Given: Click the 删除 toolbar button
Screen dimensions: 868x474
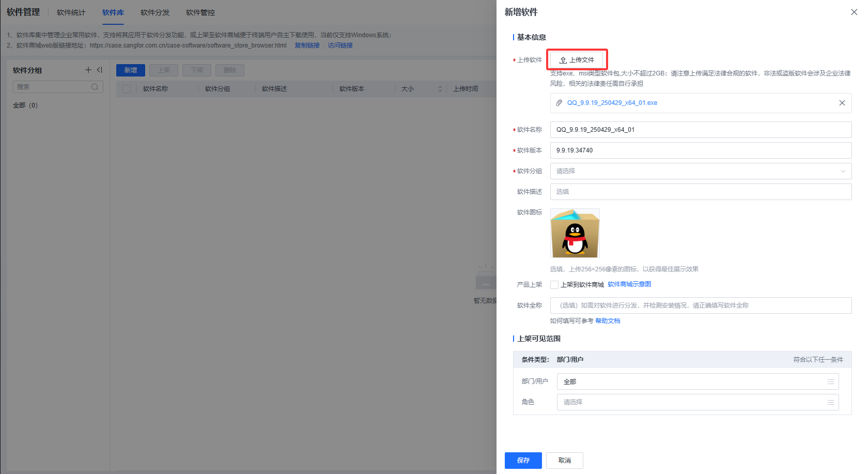Looking at the screenshot, I should [230, 70].
